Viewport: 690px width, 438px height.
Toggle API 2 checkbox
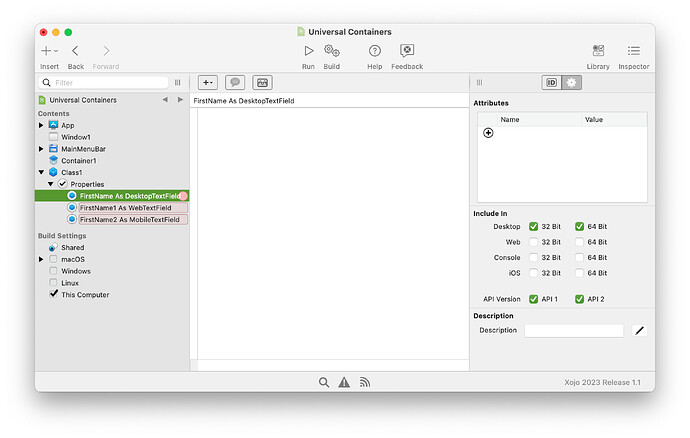pos(579,299)
